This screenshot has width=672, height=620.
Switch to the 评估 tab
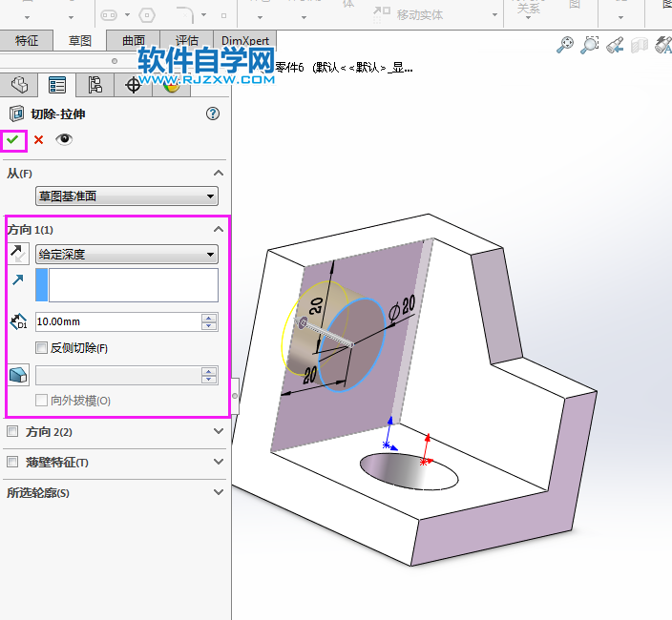pyautogui.click(x=186, y=41)
